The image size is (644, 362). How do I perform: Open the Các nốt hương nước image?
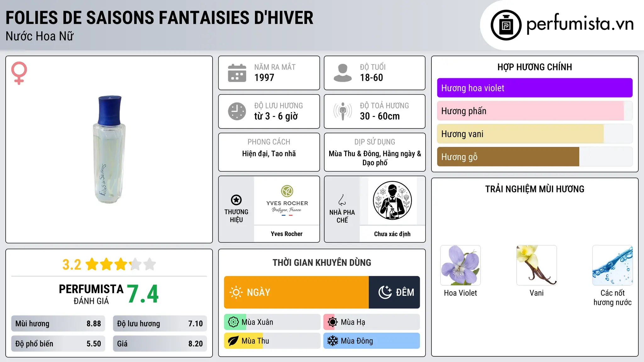coord(613,265)
